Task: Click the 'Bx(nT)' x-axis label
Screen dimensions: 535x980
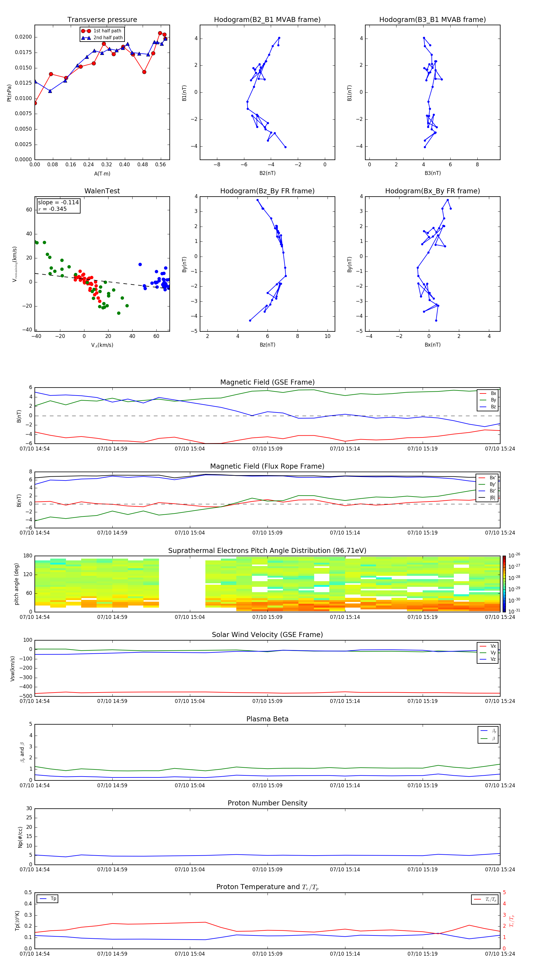Action: point(432,345)
